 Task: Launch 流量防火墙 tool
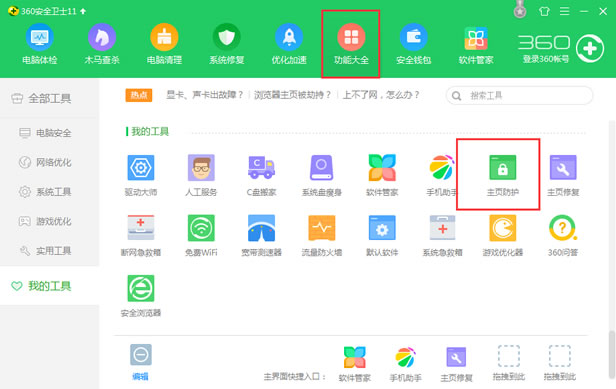pos(322,235)
